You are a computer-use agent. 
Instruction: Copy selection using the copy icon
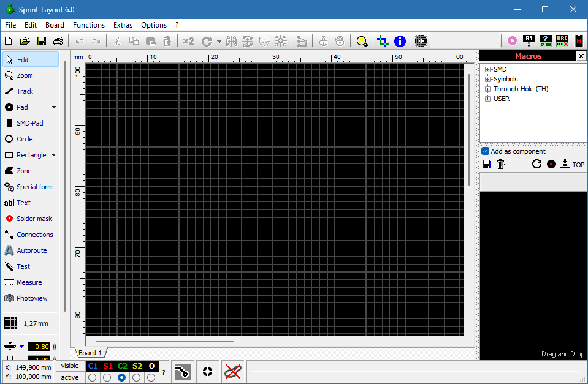click(x=134, y=41)
